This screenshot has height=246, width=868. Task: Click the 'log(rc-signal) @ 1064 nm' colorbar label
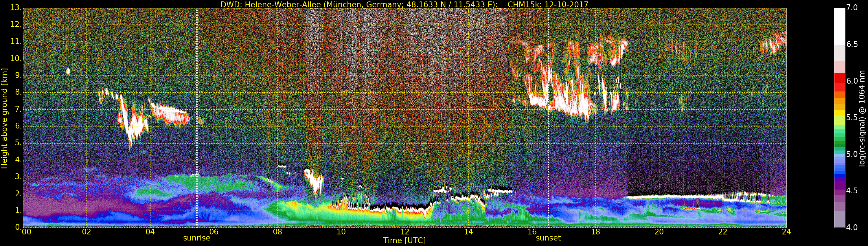(862, 118)
